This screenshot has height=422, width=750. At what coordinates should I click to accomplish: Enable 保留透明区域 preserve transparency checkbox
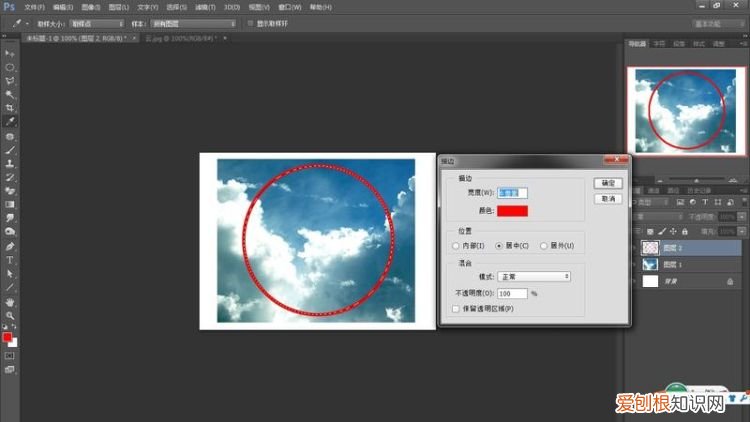click(x=456, y=309)
